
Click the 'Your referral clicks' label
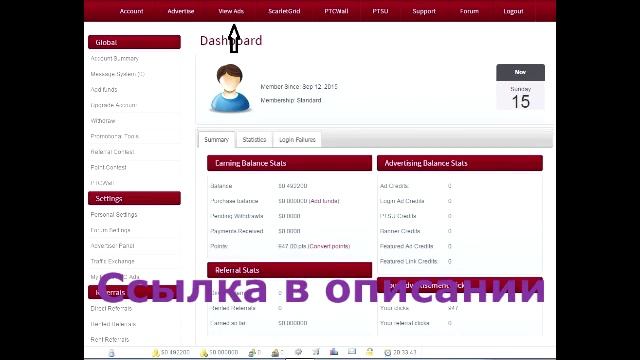point(404,323)
